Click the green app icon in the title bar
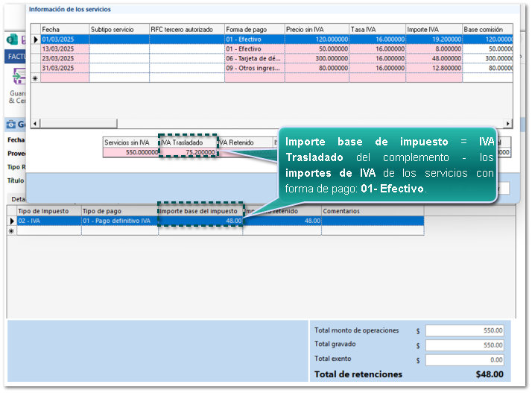 point(12,40)
